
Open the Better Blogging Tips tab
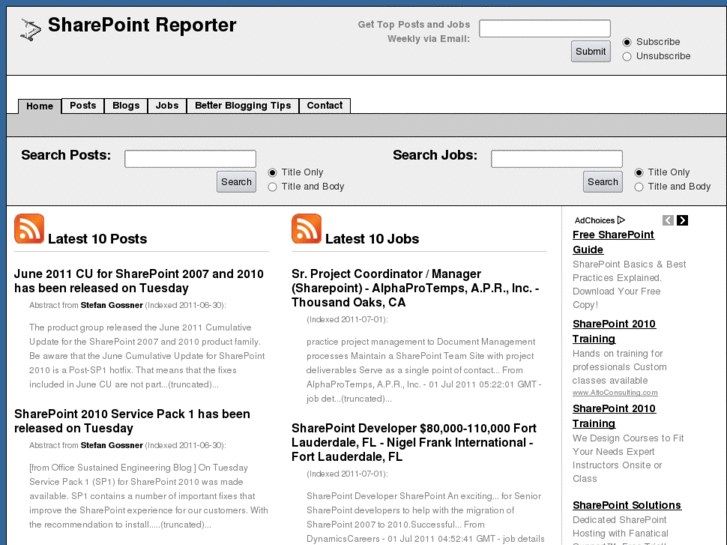tap(243, 106)
